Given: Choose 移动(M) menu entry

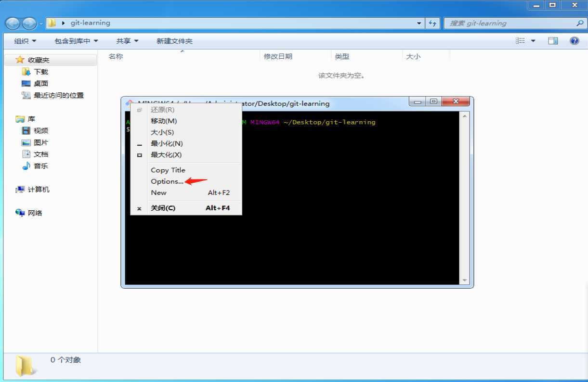Looking at the screenshot, I should [x=164, y=121].
